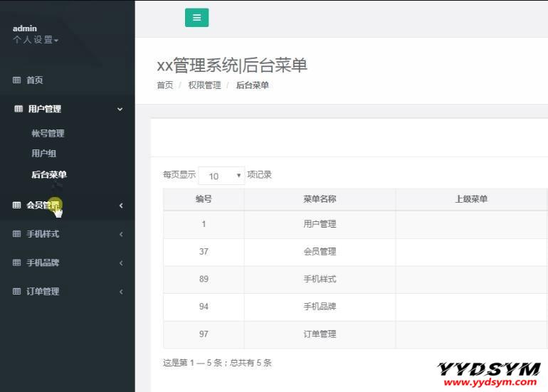Viewport: 548px width, 392px height.
Task: Sort by 编号 column header
Action: tap(204, 199)
